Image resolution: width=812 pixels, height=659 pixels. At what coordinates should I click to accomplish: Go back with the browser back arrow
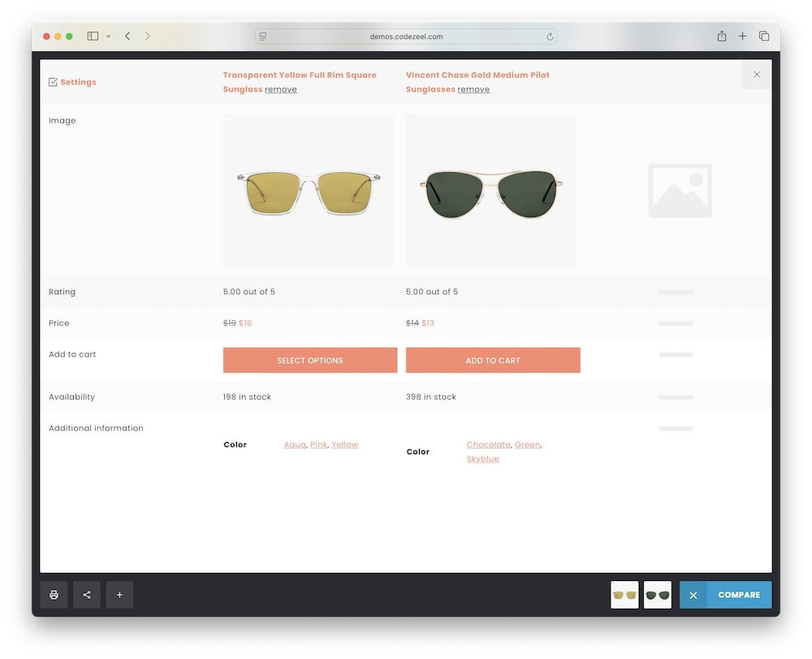click(127, 37)
